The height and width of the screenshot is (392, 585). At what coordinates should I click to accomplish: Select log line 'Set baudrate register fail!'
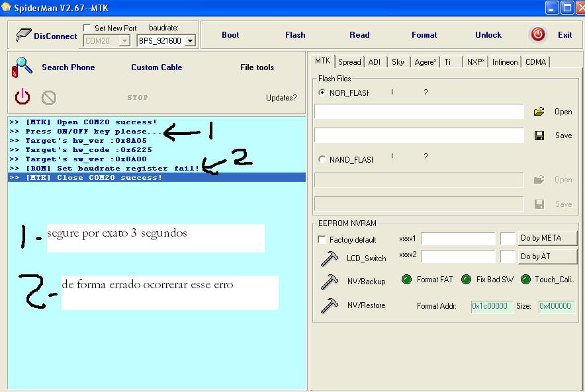(x=157, y=169)
